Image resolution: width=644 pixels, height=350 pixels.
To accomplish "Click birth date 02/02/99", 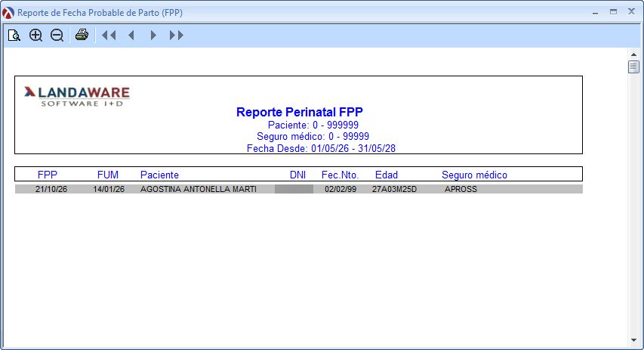I will coord(340,189).
